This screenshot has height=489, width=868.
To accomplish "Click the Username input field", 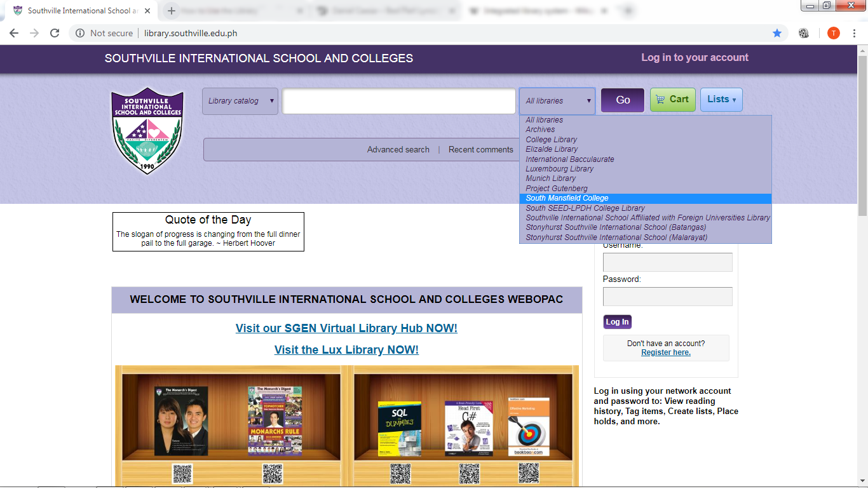I will tap(668, 262).
